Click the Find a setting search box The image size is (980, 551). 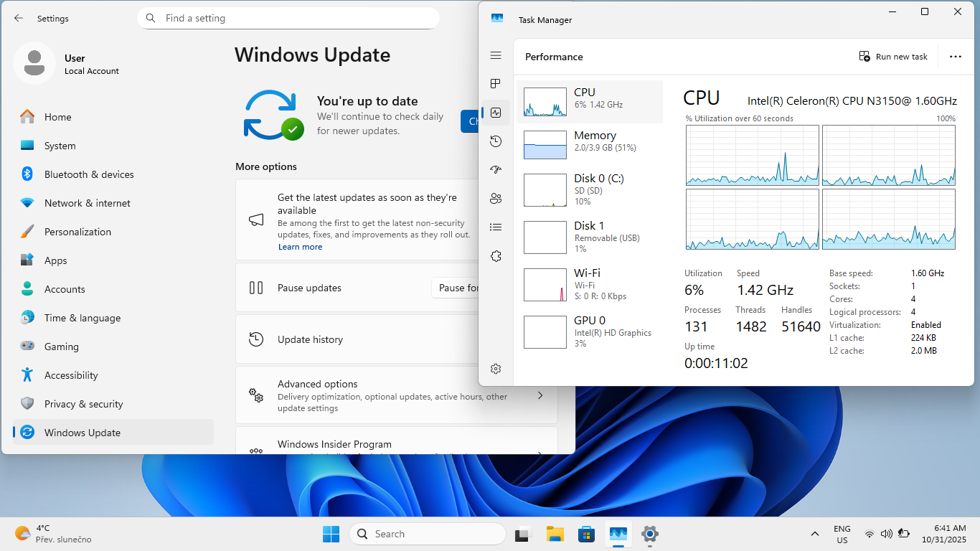[x=288, y=18]
